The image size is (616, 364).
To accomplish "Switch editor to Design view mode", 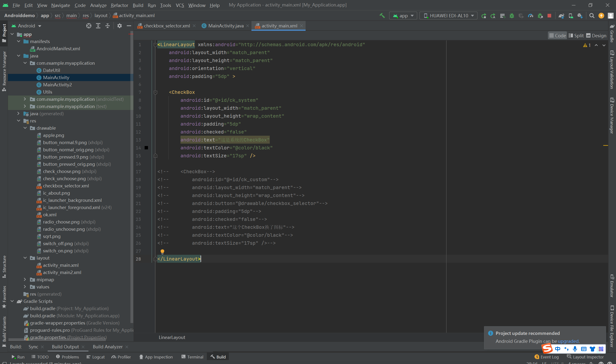I will (596, 36).
